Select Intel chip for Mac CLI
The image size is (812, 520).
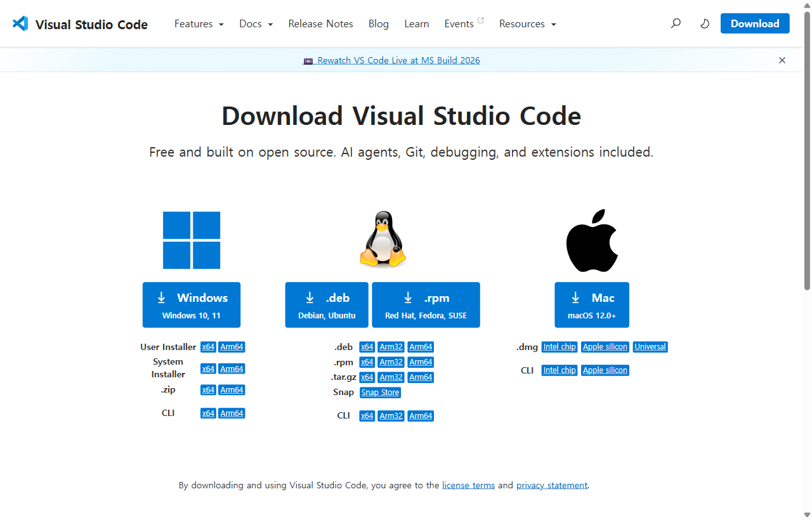click(560, 370)
